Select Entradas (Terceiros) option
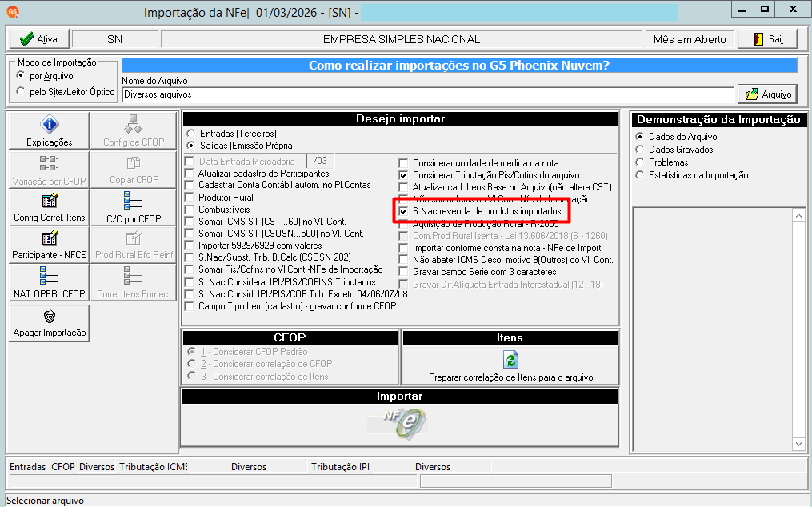The image size is (812, 507). (x=191, y=134)
